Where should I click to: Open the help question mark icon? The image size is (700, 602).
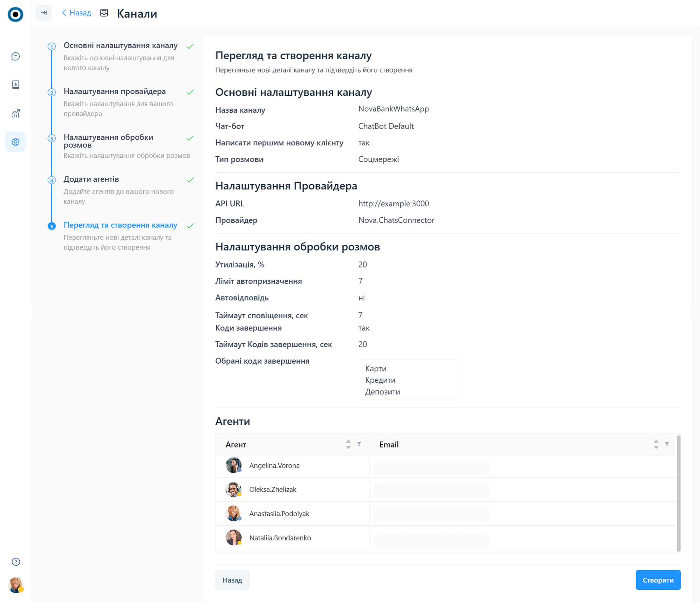pyautogui.click(x=16, y=562)
